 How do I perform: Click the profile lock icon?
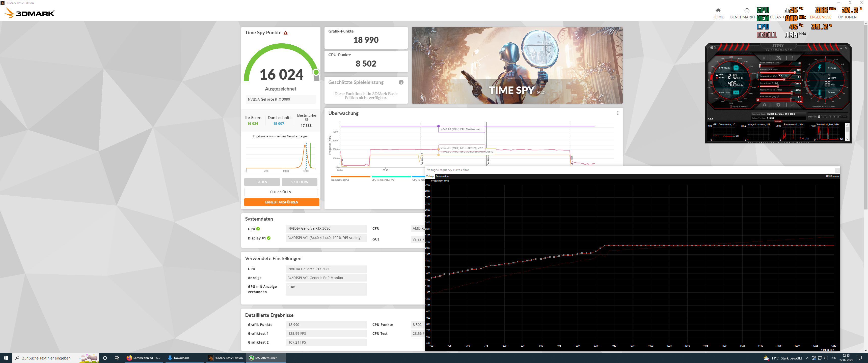[819, 116]
